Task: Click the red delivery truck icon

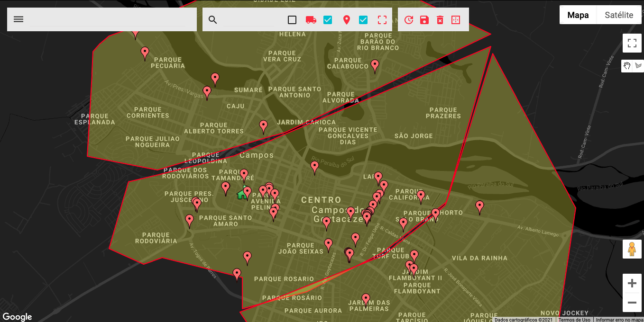Action: click(311, 20)
